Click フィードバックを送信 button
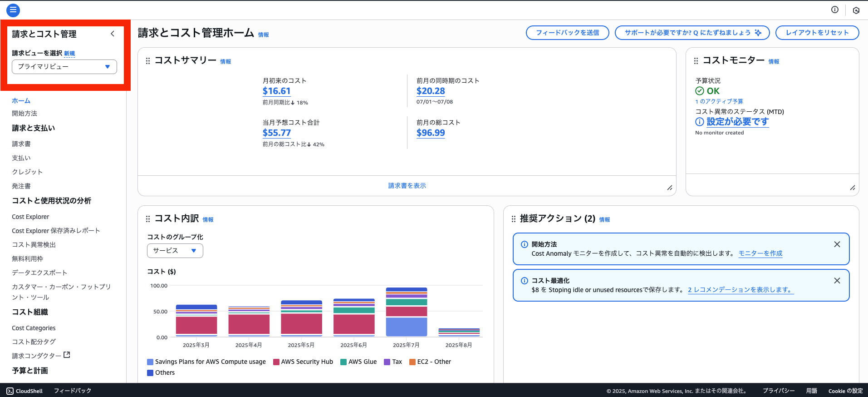This screenshot has width=868, height=397. pyautogui.click(x=567, y=33)
